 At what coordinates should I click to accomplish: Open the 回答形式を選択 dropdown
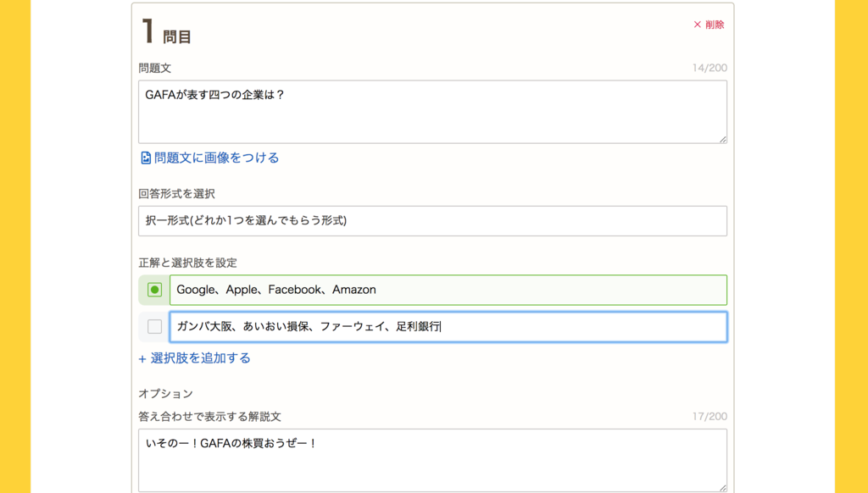432,221
